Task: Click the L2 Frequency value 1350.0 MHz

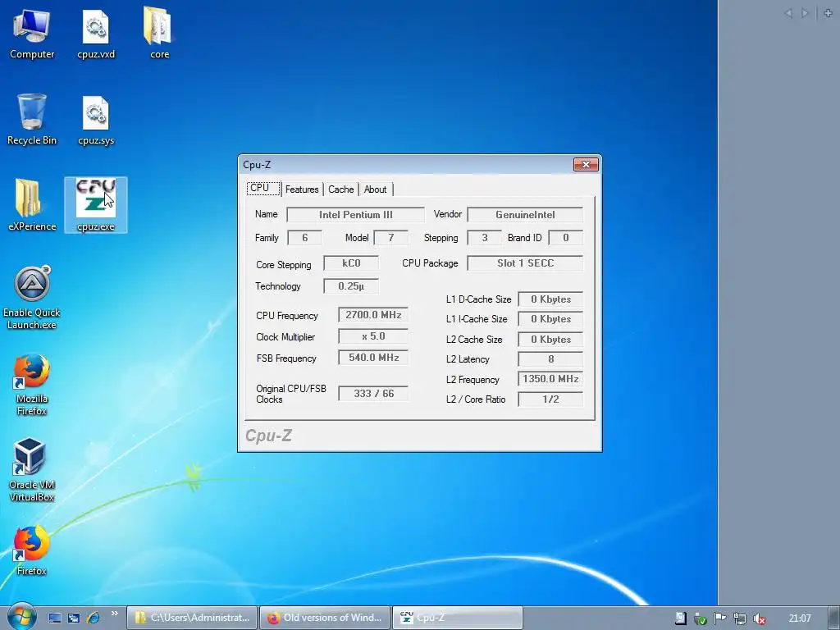Action: click(550, 379)
